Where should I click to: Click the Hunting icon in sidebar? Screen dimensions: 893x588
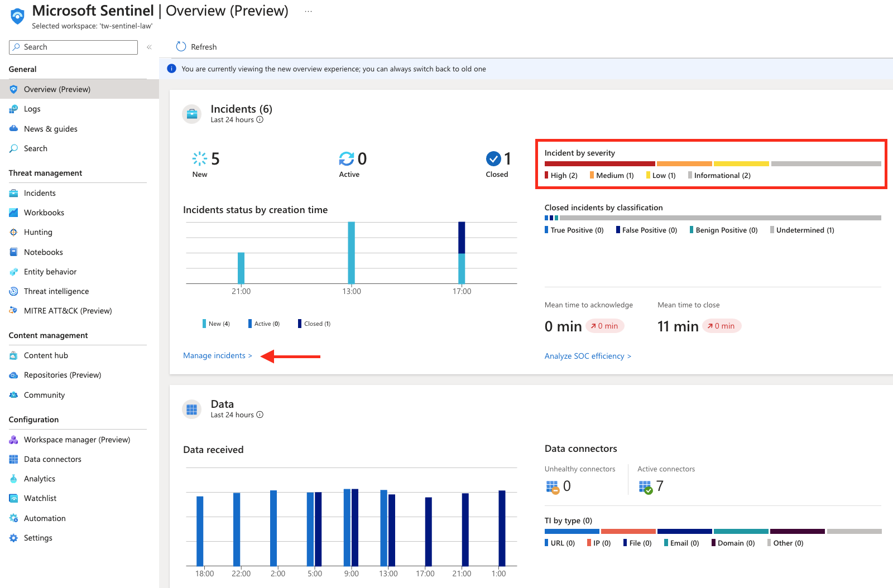[13, 232]
